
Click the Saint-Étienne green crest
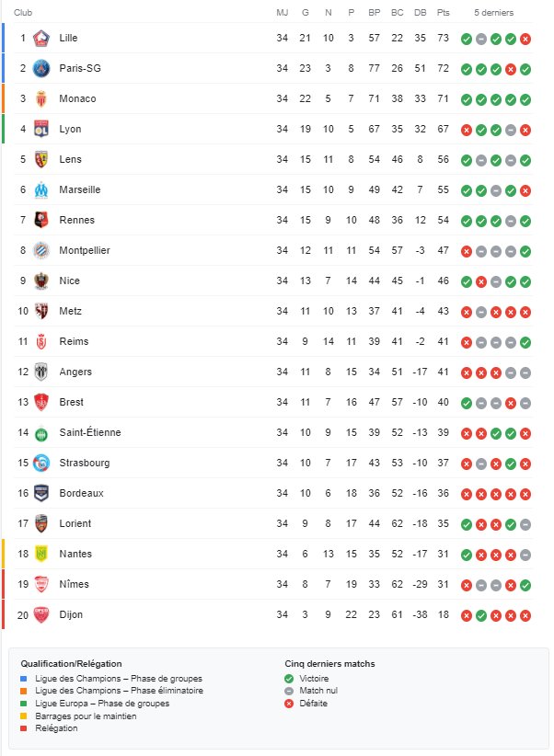point(41,433)
